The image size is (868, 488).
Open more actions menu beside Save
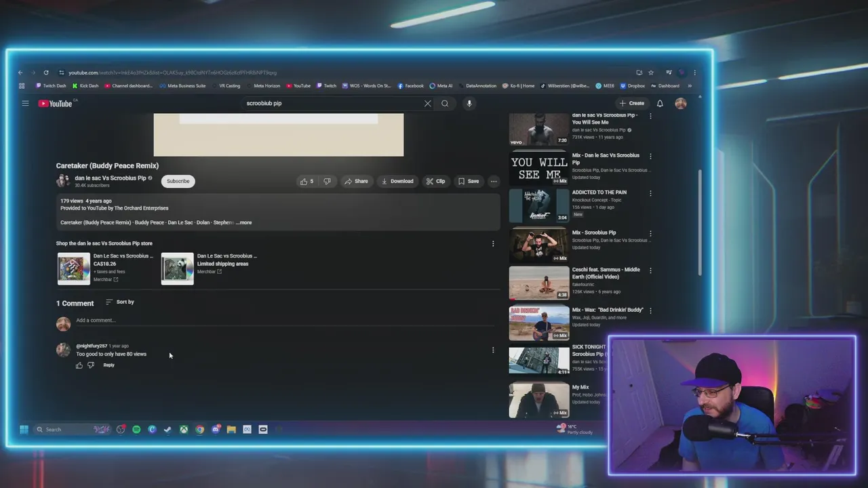494,181
